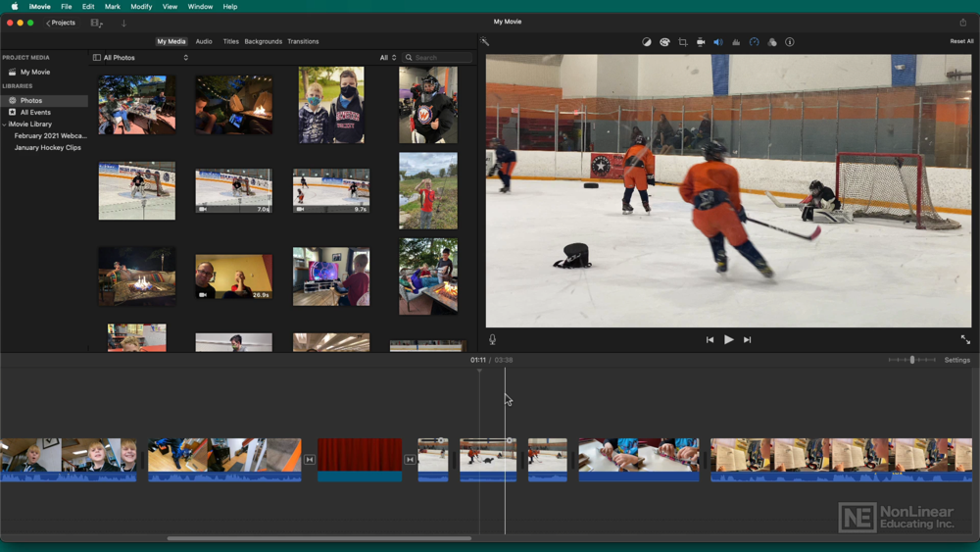Select the 7.0s hockey video thumbnail
Screen dimensions: 980x552
(x=234, y=190)
